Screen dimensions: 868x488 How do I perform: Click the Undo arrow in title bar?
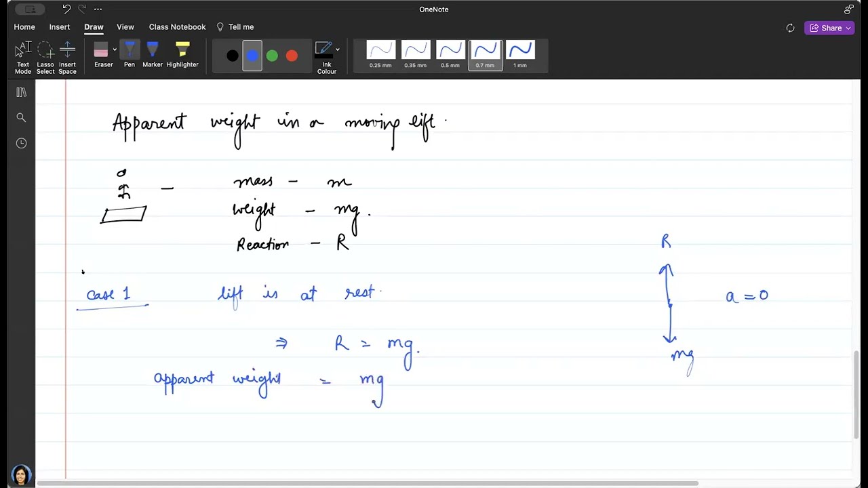tap(66, 9)
